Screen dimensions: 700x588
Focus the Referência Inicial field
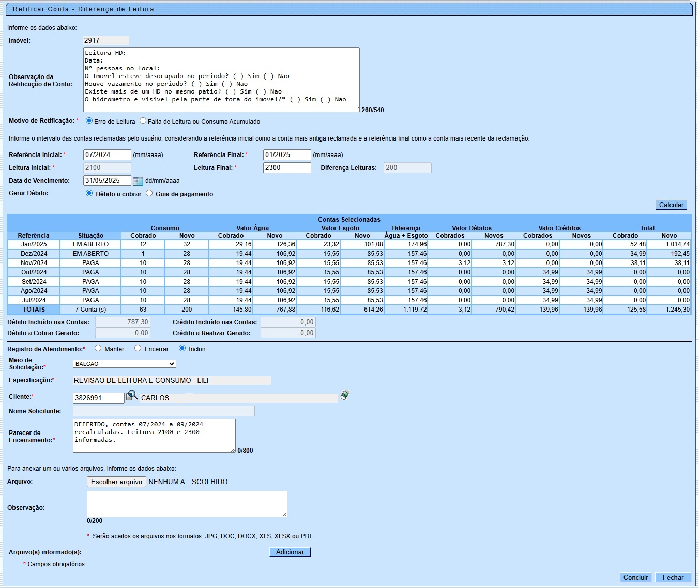[107, 155]
